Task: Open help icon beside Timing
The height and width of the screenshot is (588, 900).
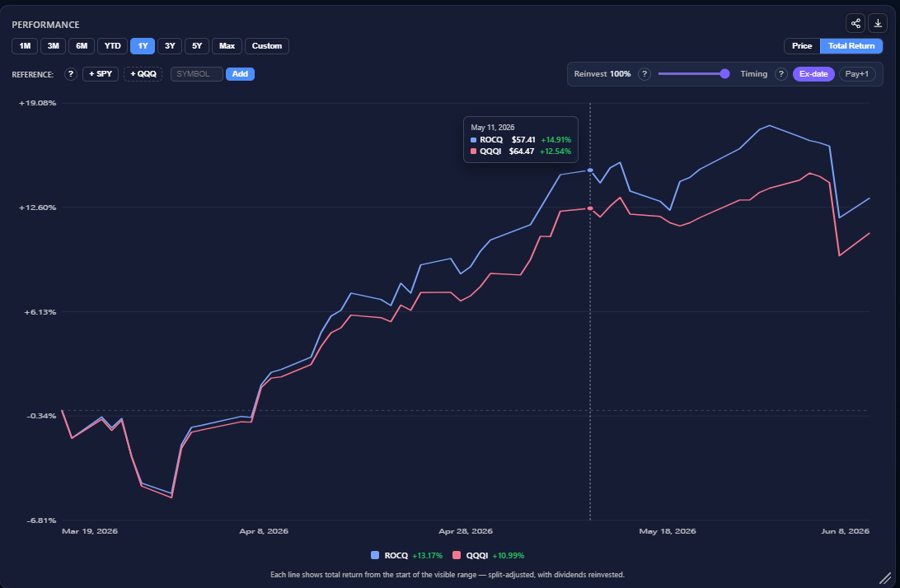Action: click(780, 74)
